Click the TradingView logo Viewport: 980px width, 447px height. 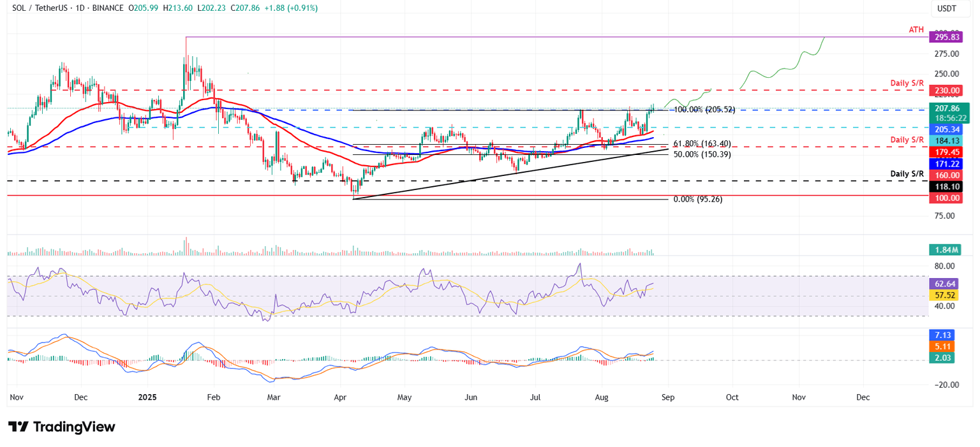(x=61, y=427)
